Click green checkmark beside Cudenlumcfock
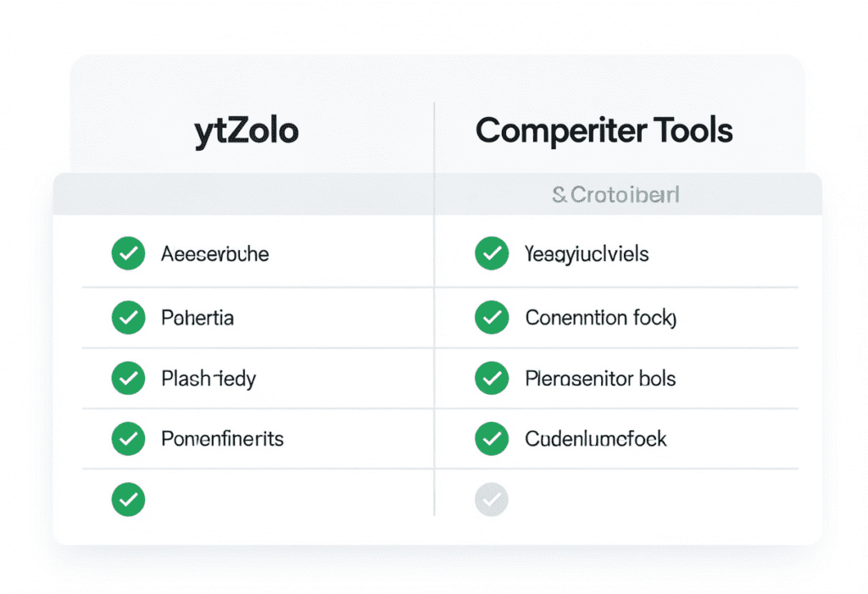Screen dimensions: 868x594 tap(492, 438)
